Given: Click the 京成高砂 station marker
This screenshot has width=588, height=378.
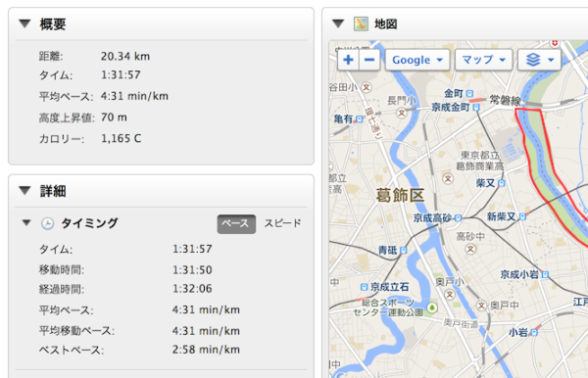Looking at the screenshot, I should (x=458, y=218).
